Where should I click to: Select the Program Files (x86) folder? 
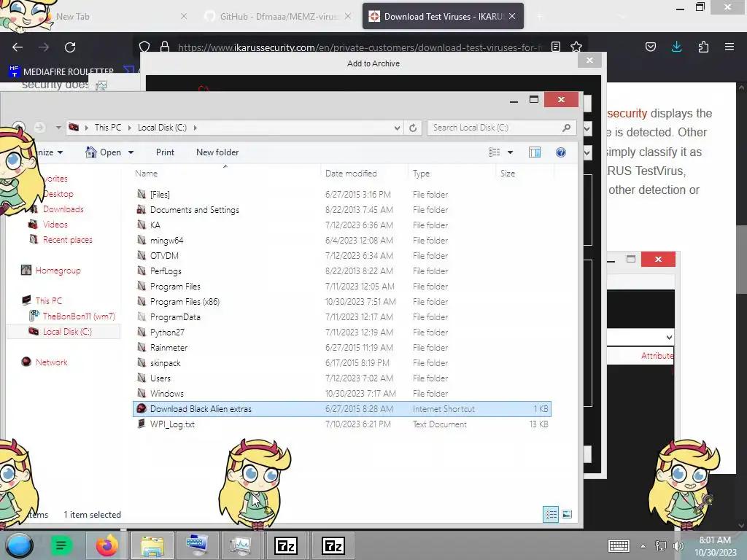click(x=341, y=301)
